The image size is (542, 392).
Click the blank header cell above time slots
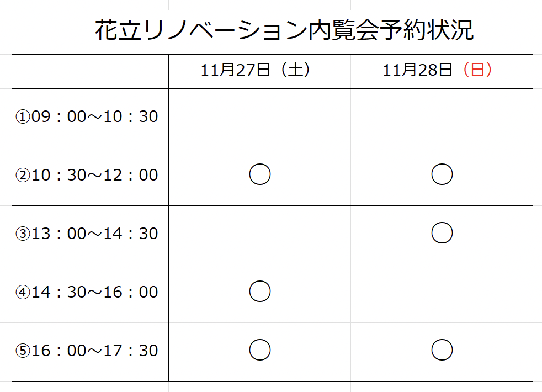click(90, 71)
